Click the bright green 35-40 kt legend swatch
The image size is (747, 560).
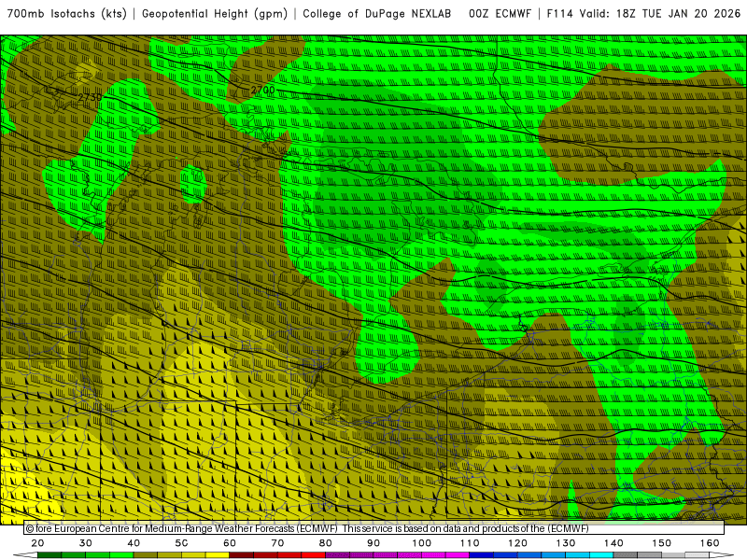click(x=121, y=555)
